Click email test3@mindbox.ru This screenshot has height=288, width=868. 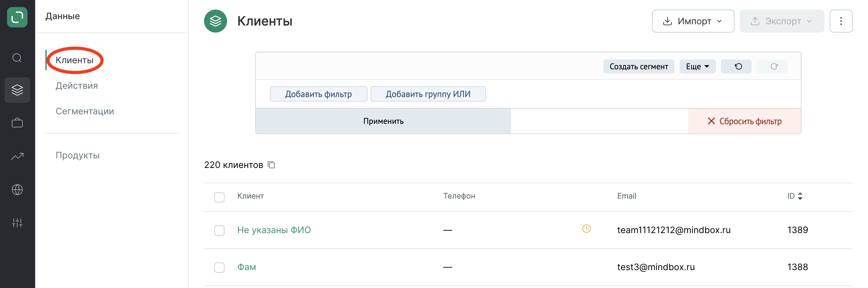(x=656, y=267)
